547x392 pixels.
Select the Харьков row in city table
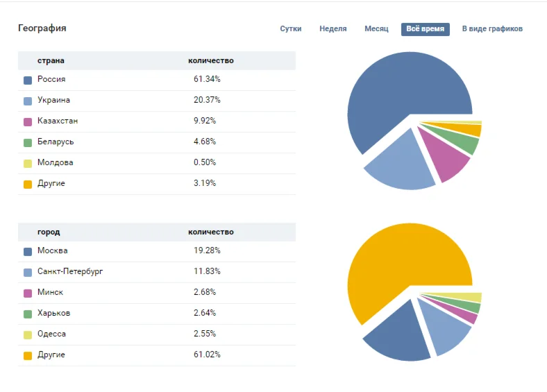[x=53, y=314]
